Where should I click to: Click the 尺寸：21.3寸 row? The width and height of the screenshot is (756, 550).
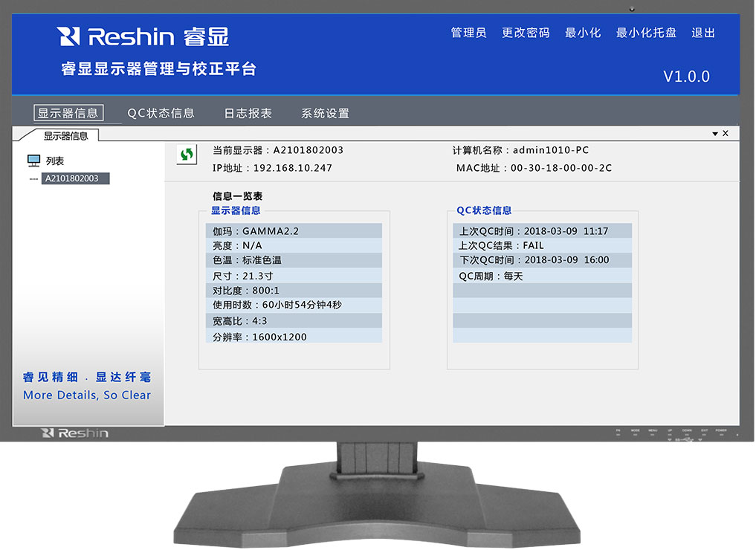294,276
